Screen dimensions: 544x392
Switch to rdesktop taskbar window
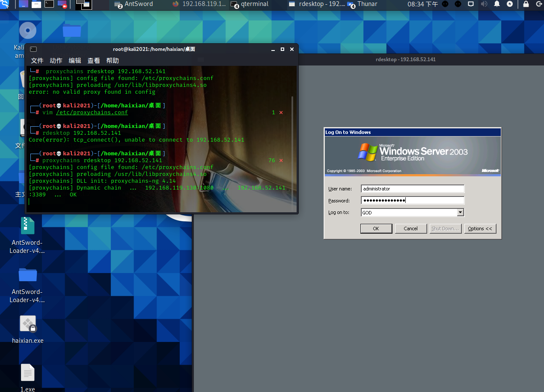(x=317, y=4)
